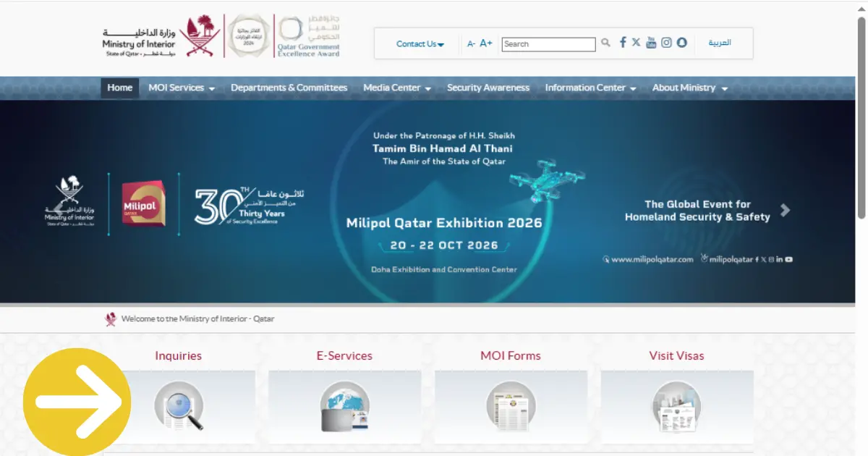The image size is (868, 456).
Task: Decrease font size with A- button
Action: tap(471, 43)
